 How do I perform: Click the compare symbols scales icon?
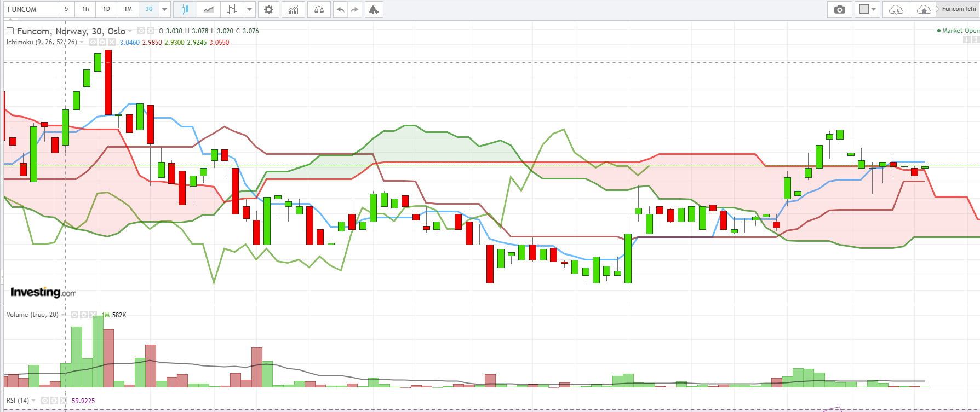(x=319, y=9)
